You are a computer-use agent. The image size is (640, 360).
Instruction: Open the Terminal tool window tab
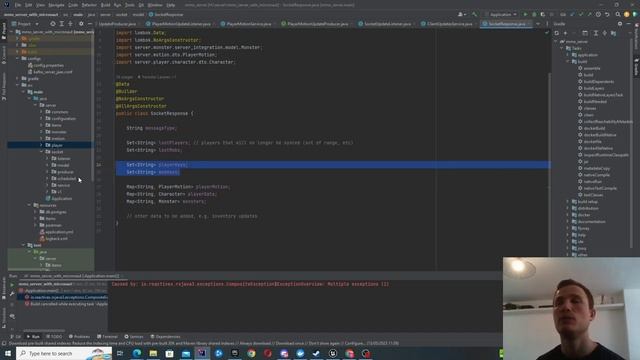point(107,337)
